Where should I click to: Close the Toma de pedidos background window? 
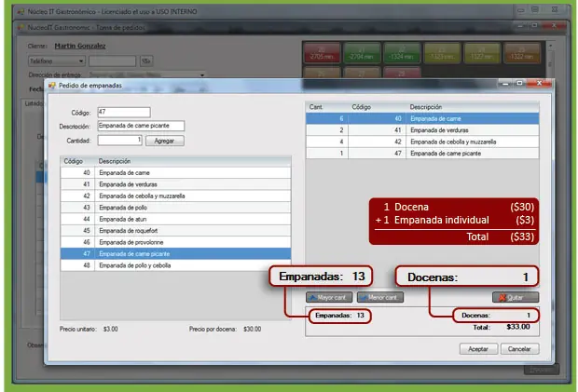point(554,26)
